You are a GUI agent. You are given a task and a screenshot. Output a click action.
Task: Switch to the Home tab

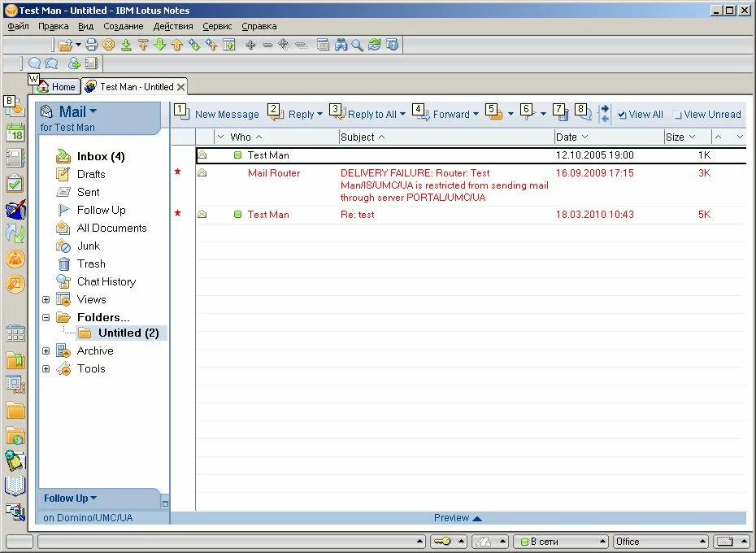click(57, 87)
